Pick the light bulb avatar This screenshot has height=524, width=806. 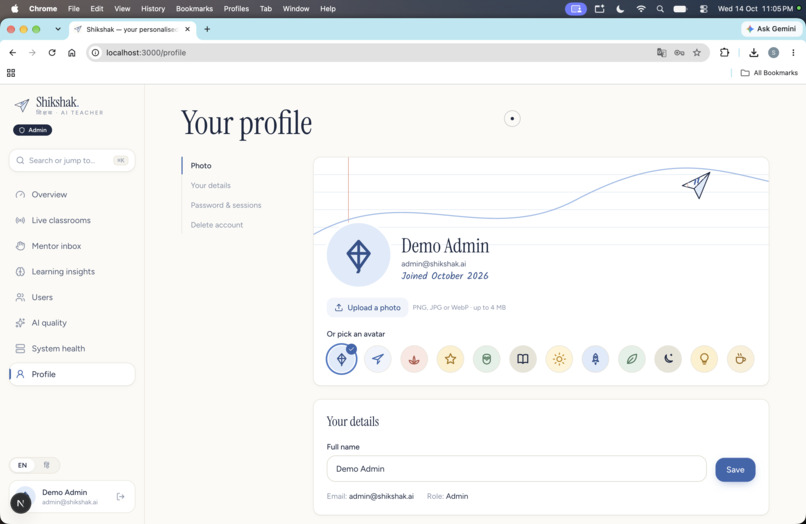pyautogui.click(x=704, y=359)
